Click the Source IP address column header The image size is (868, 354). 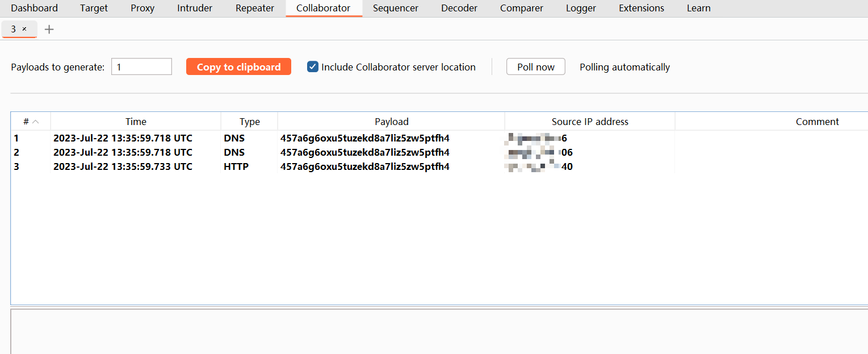pos(590,122)
